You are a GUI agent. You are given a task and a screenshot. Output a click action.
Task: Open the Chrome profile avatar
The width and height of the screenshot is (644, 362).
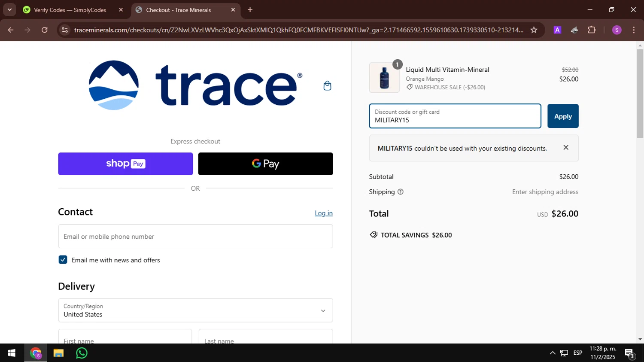(617, 30)
